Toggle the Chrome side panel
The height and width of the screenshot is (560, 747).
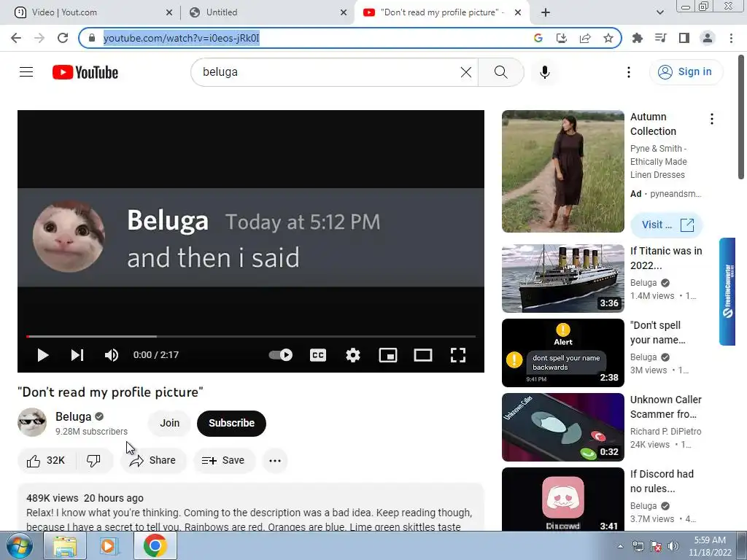tap(684, 38)
